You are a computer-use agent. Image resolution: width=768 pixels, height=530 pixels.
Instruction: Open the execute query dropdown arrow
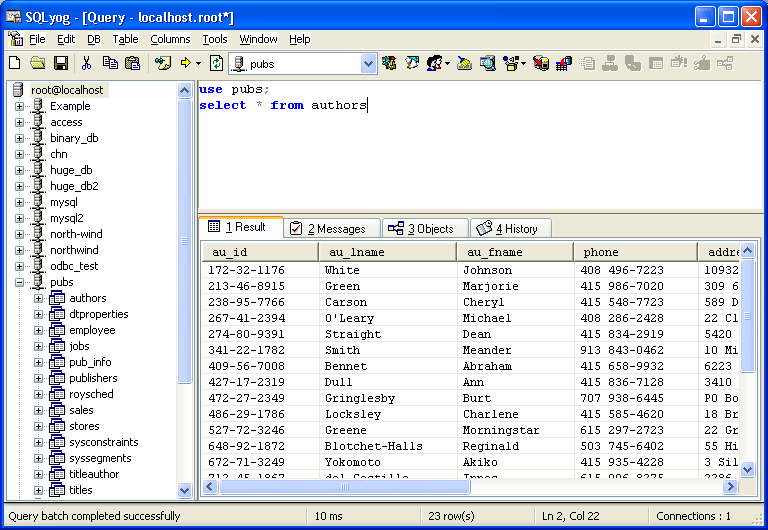[198, 63]
